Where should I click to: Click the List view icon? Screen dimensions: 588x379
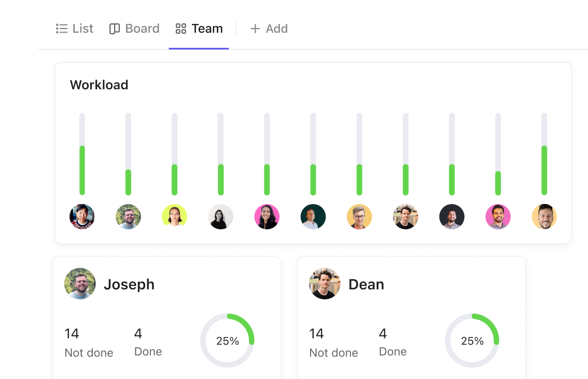62,29
